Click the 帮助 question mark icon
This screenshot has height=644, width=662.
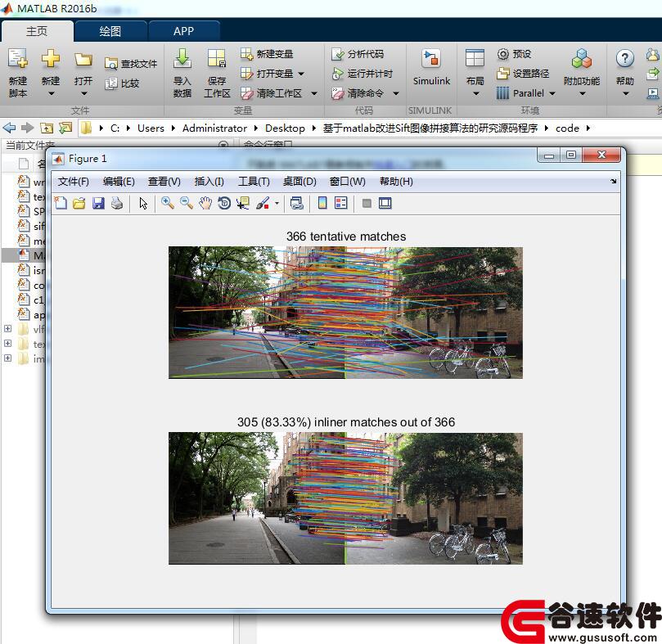click(625, 58)
